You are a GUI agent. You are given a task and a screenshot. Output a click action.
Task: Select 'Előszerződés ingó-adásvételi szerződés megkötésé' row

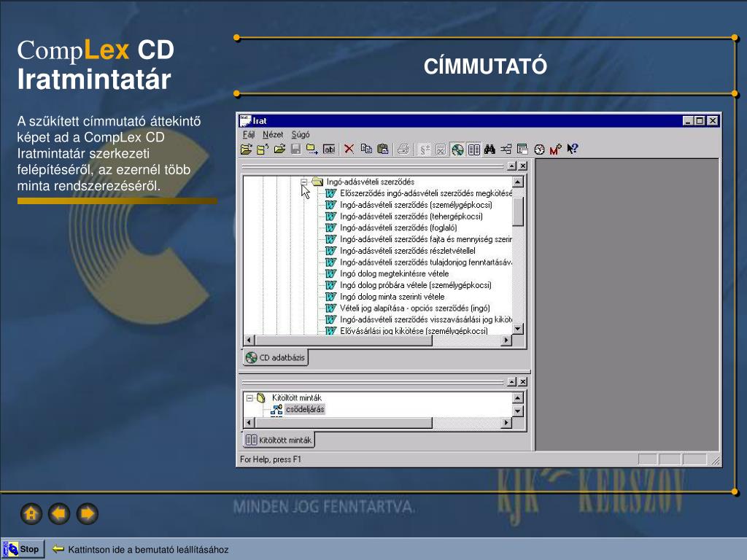[x=419, y=193]
